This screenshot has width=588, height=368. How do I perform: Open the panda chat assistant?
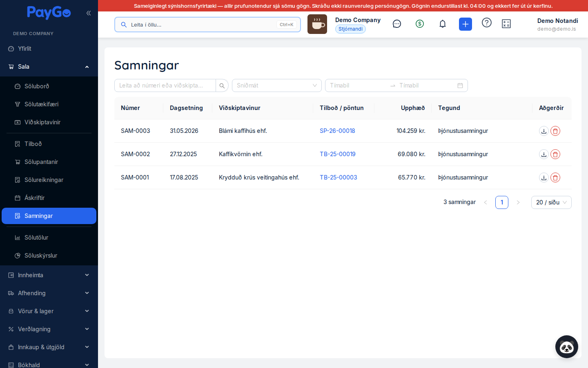(x=567, y=347)
